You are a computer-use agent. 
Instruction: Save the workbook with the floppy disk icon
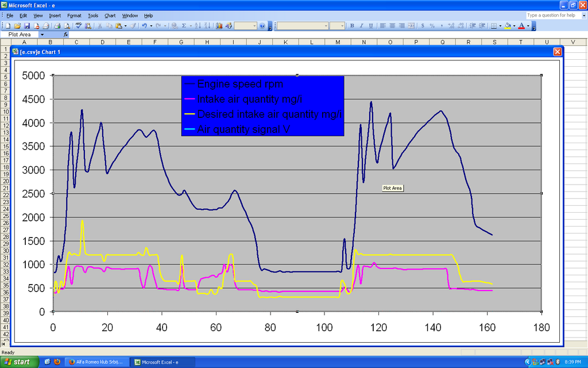coord(26,25)
